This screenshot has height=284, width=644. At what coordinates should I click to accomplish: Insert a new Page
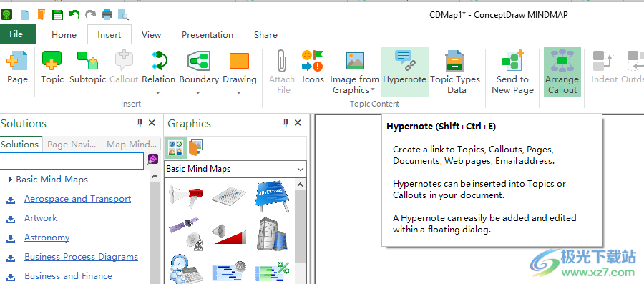17,67
